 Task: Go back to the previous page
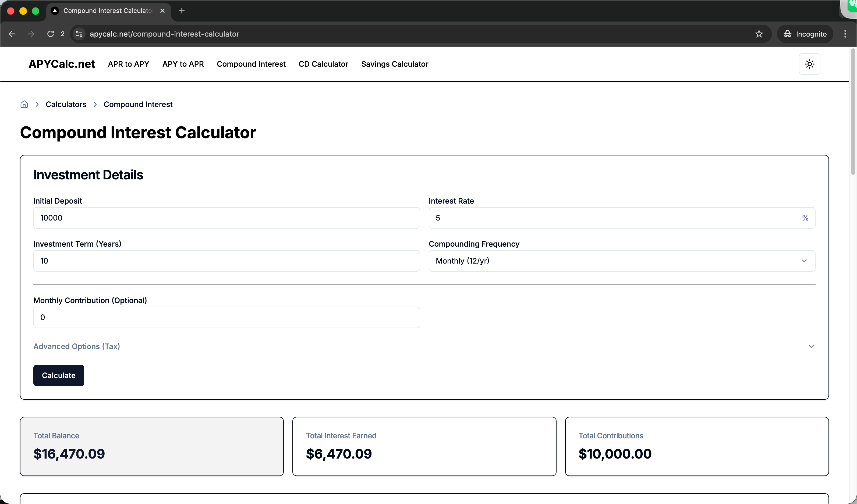12,34
